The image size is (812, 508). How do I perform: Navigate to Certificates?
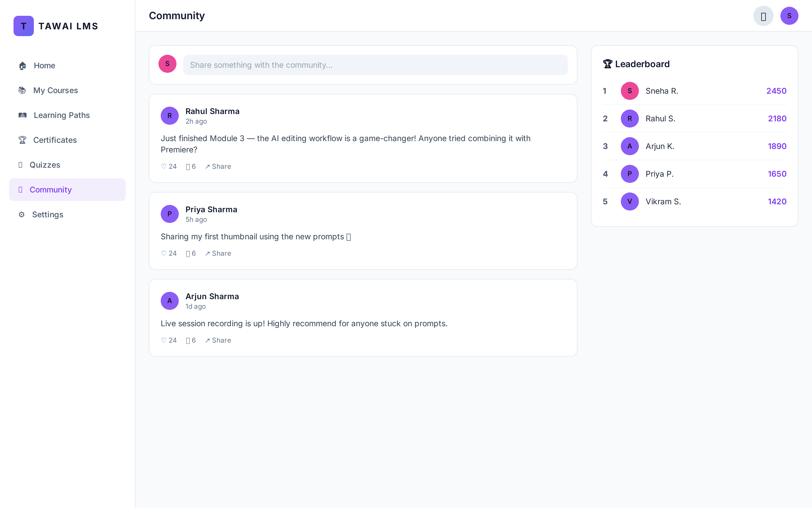point(67,140)
